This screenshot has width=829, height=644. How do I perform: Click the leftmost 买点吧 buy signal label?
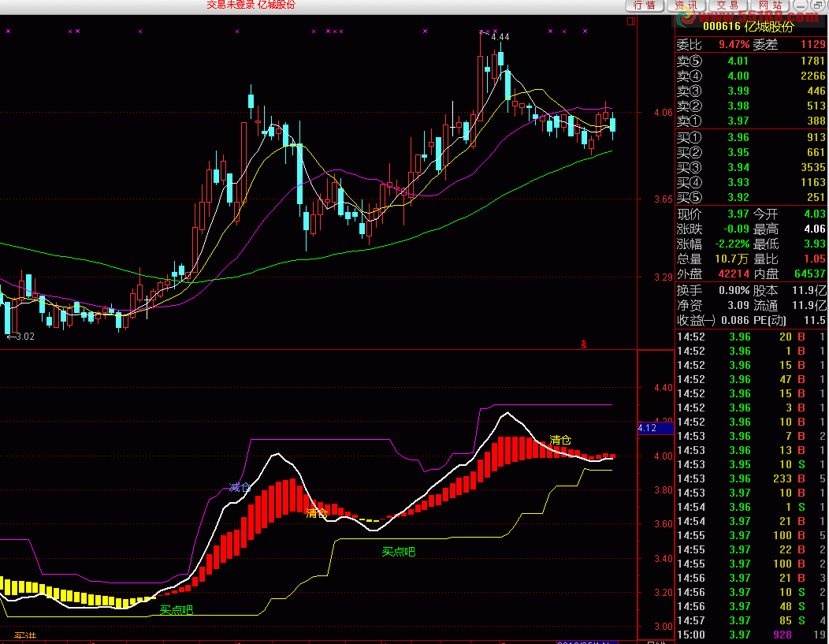177,609
